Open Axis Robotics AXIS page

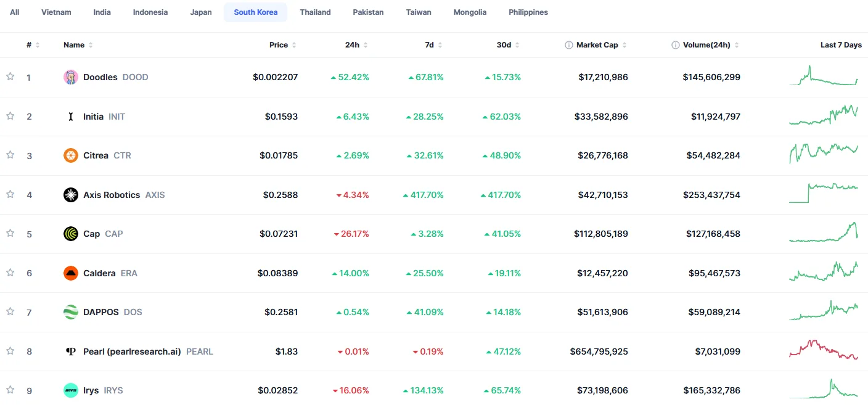click(124, 195)
